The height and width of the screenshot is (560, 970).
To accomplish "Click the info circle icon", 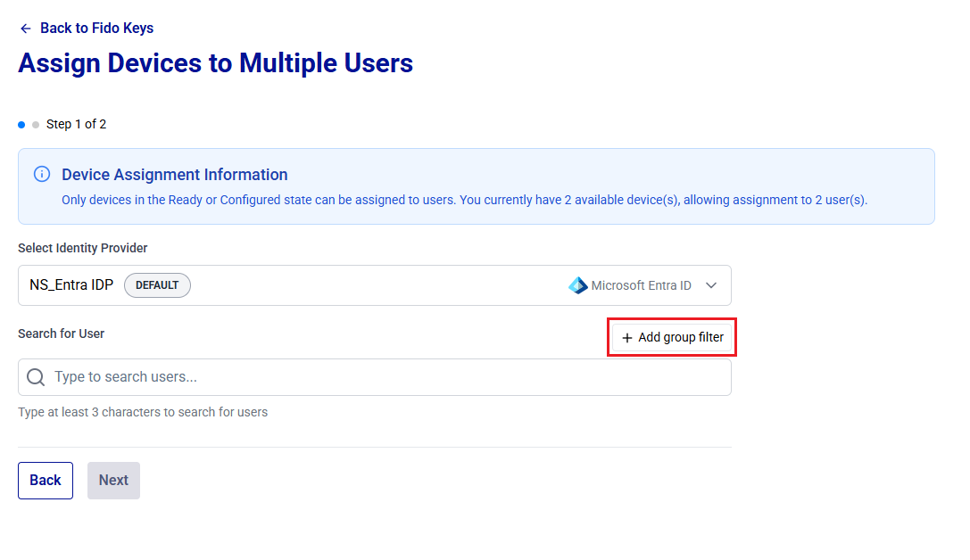I will click(x=42, y=174).
